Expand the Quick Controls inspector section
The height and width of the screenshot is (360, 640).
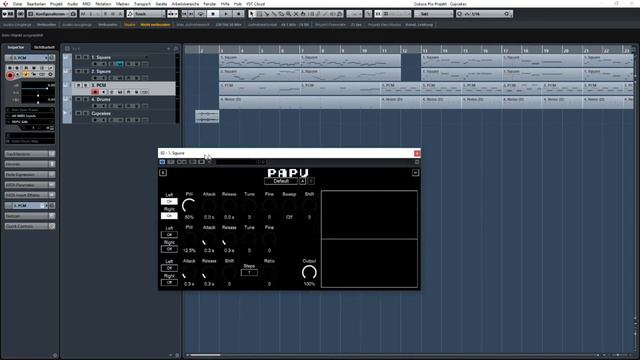tap(30, 226)
